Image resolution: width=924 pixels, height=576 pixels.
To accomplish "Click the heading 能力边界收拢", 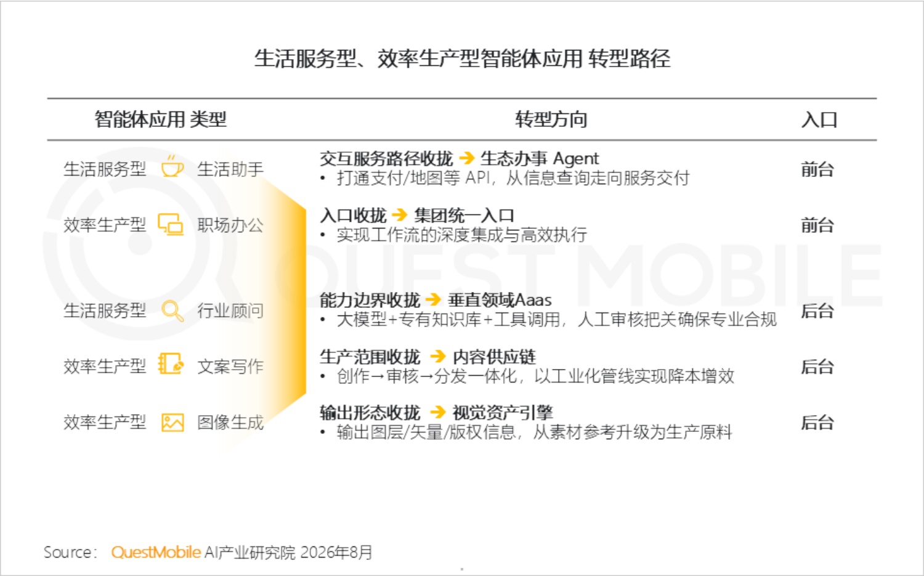I will pos(370,300).
